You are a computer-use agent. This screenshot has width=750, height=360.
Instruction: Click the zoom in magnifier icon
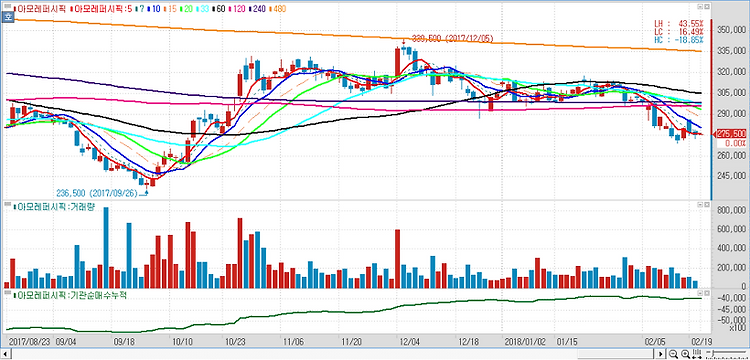pos(685,354)
